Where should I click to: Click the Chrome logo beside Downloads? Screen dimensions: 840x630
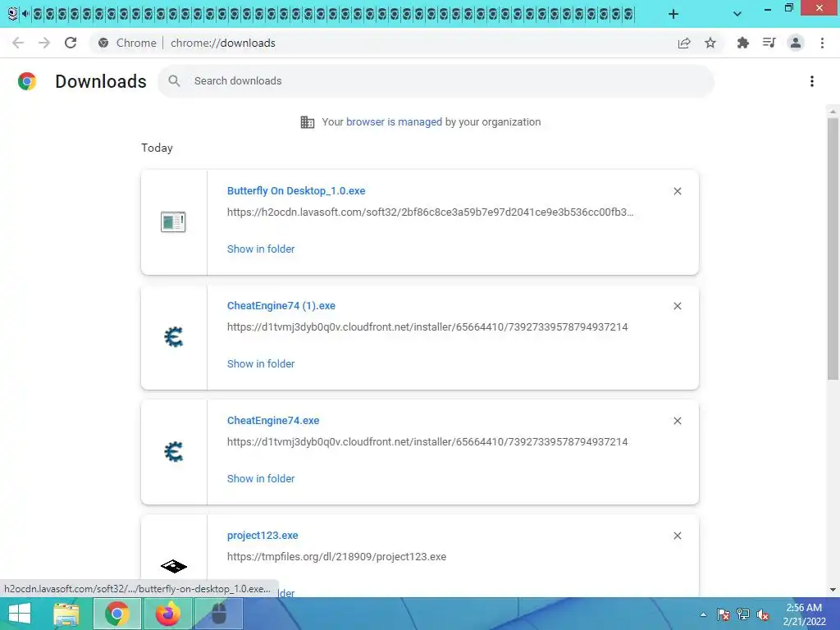(27, 81)
